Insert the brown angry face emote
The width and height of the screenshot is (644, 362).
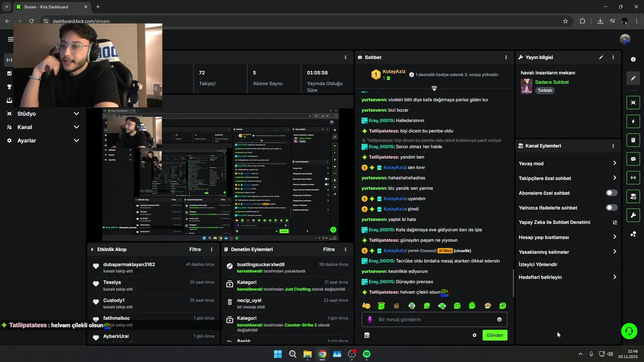(x=396, y=305)
